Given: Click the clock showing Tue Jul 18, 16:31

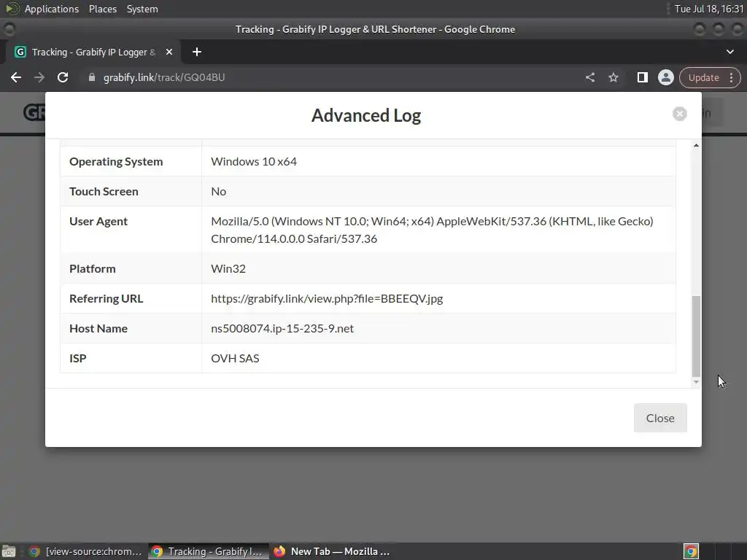Looking at the screenshot, I should click(709, 9).
